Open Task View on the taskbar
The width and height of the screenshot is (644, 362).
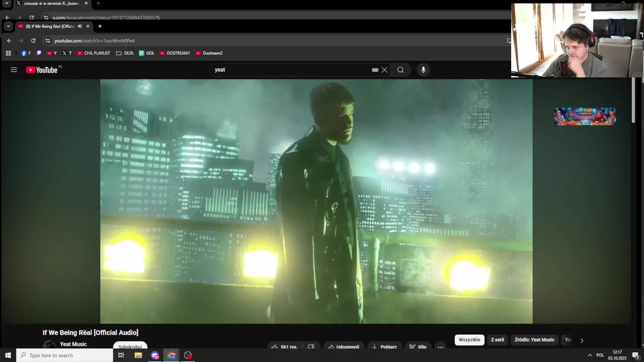click(x=121, y=355)
